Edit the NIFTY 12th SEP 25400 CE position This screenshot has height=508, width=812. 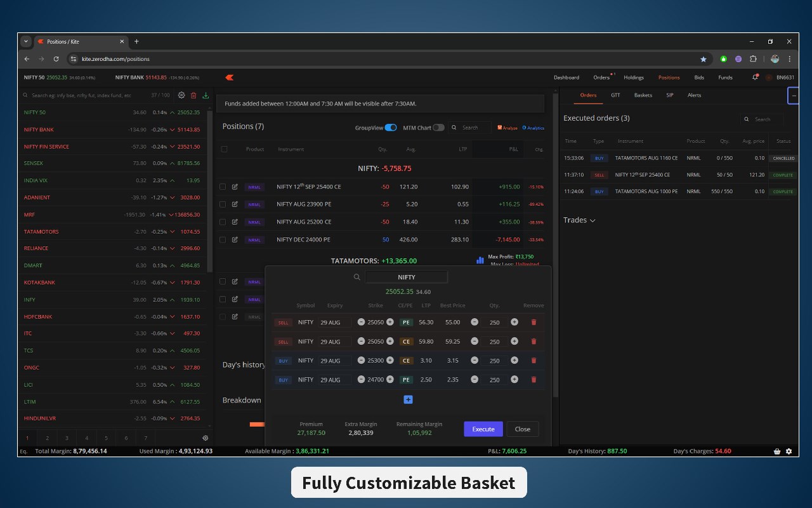point(235,187)
